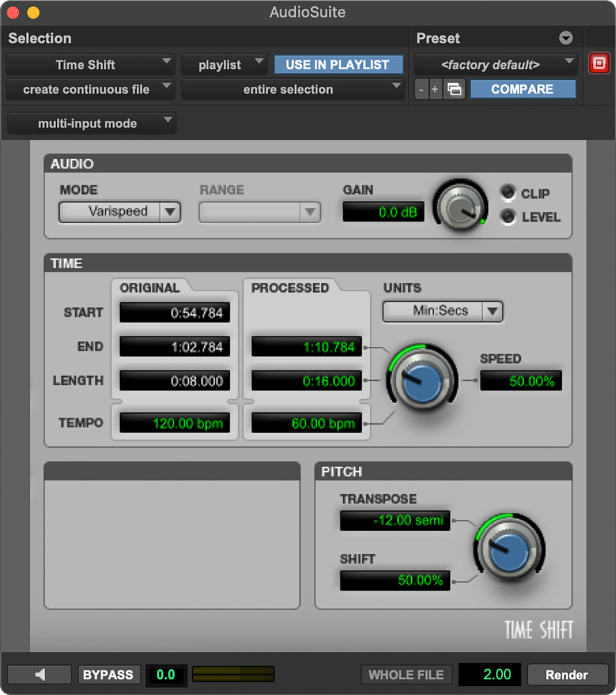The height and width of the screenshot is (695, 616).
Task: Click the red target plug-in button
Action: [x=599, y=63]
